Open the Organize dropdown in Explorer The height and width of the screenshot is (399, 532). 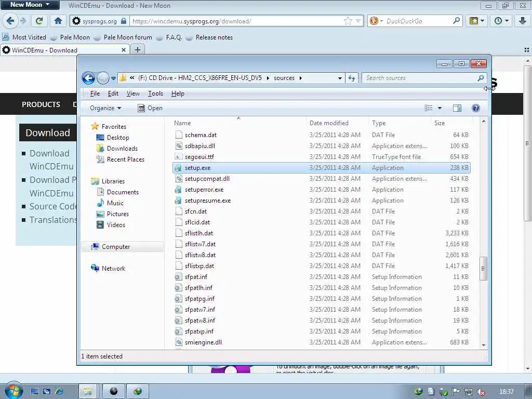coord(105,108)
